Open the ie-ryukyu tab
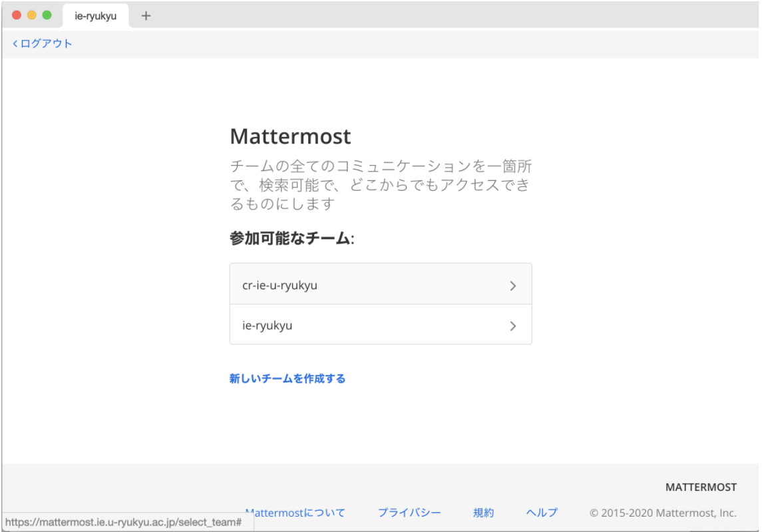The height and width of the screenshot is (532, 764). click(96, 15)
